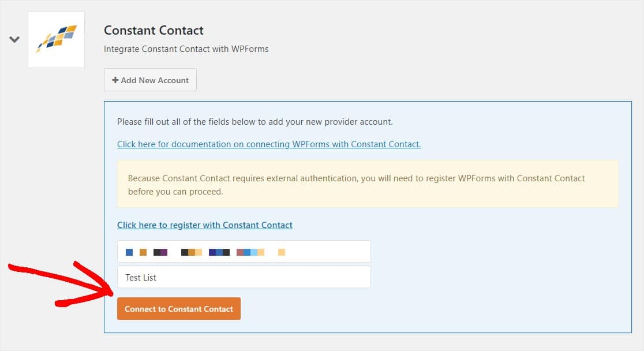Screen dimensions: 644x351
Task: Click the Please fill out all fields text
Action: (254, 122)
